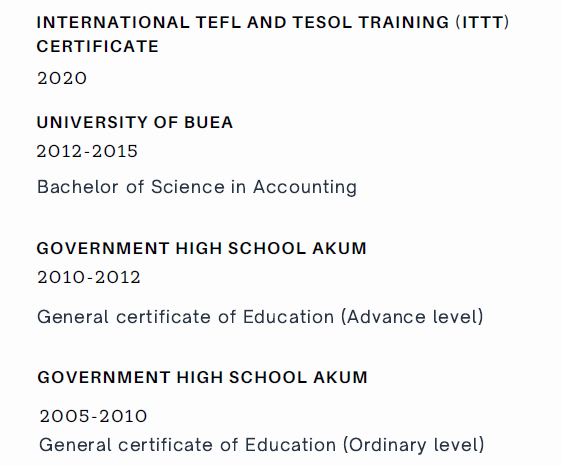Click the word General in Ordinary level line
The height and width of the screenshot is (466, 562).
pos(75,445)
